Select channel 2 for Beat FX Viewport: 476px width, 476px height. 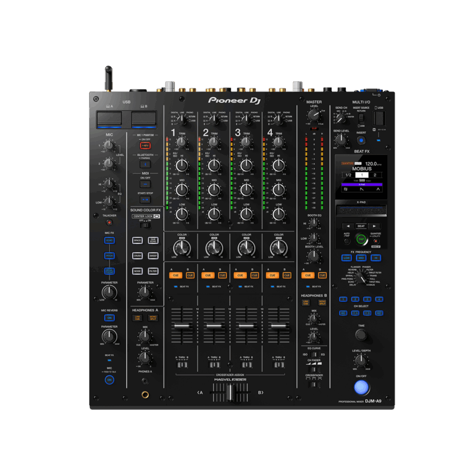click(355, 298)
